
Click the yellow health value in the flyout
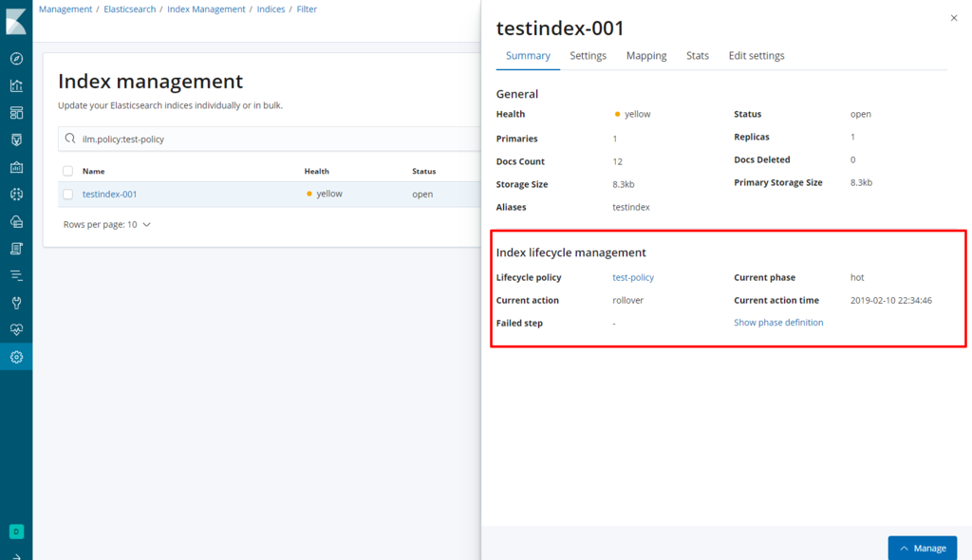pyautogui.click(x=632, y=114)
